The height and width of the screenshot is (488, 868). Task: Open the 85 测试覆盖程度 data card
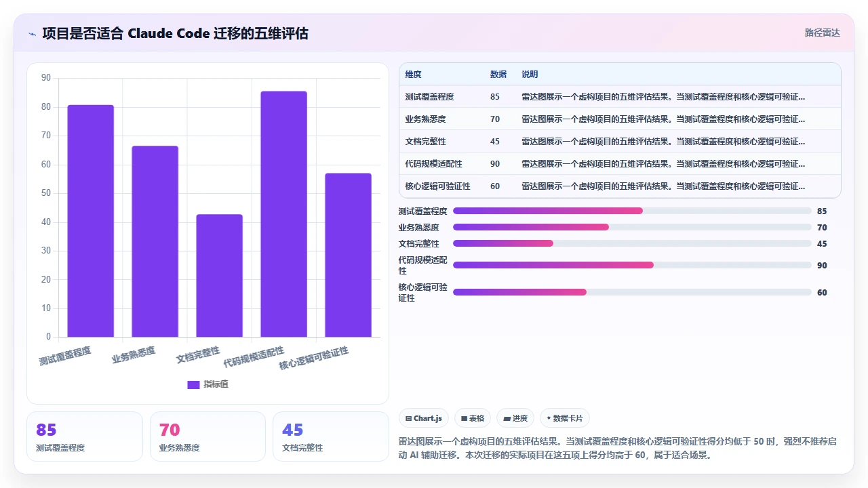[x=85, y=436]
